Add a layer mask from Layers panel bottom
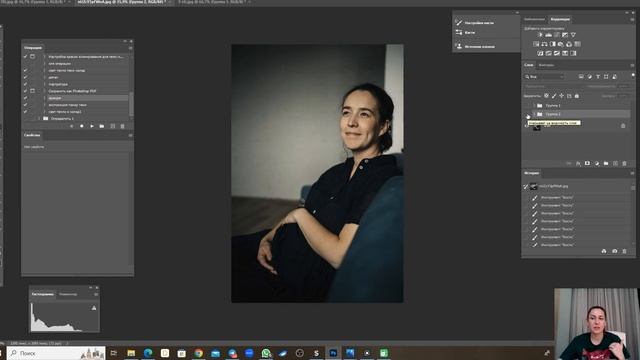The height and width of the screenshot is (360, 640). click(587, 163)
